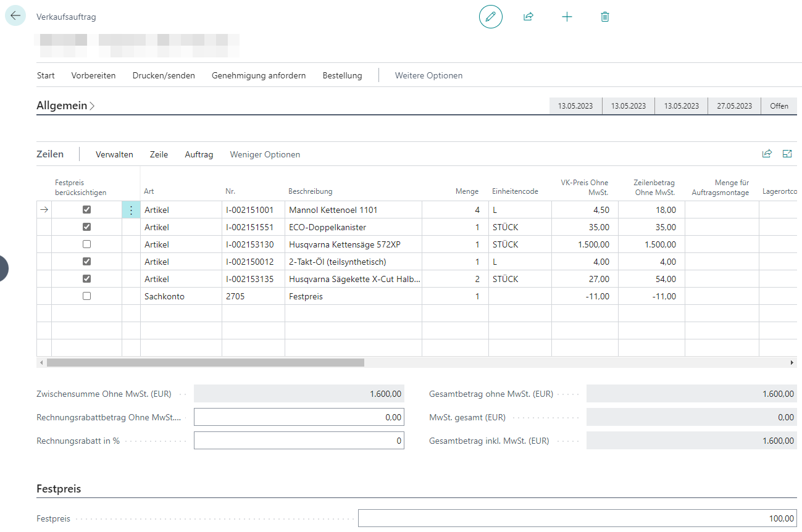The width and height of the screenshot is (802, 532).
Task: Expand the Zeilen section to full view
Action: (x=787, y=154)
